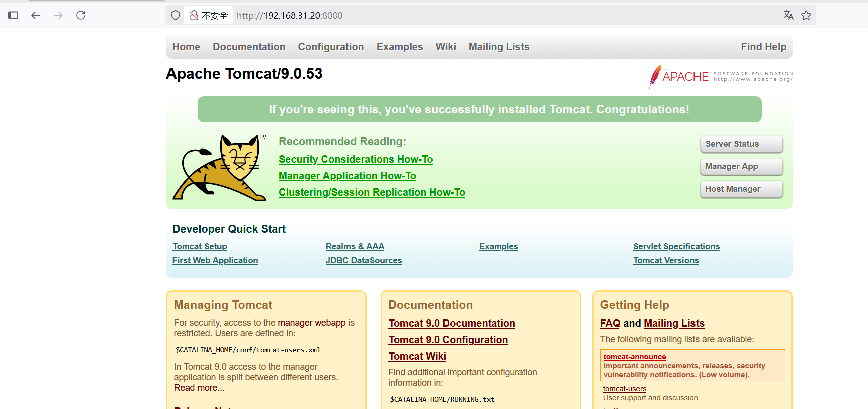Image resolution: width=868 pixels, height=409 pixels.
Task: Open the Tomcat Setup link
Action: [200, 247]
